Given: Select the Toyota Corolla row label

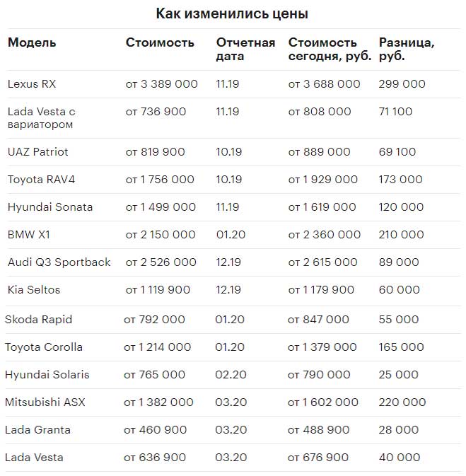Looking at the screenshot, I should (44, 347).
